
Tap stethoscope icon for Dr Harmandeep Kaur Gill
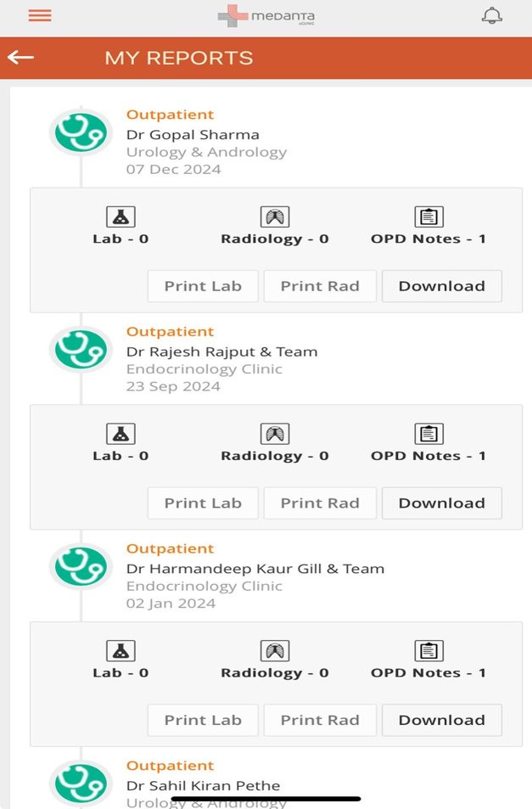click(81, 567)
